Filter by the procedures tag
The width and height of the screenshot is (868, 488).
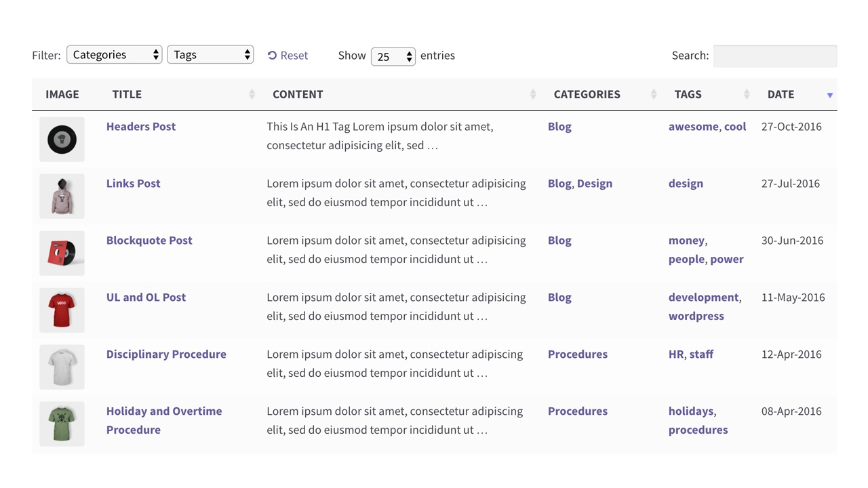(x=698, y=430)
